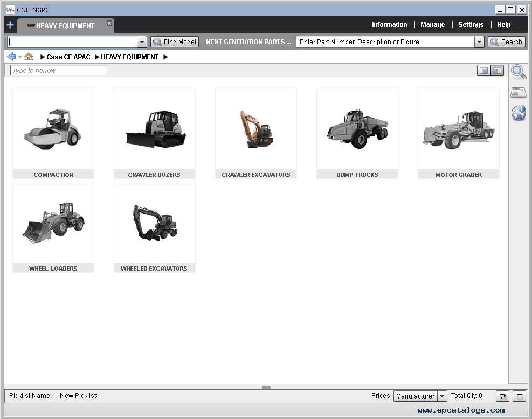Switch to list view
This screenshot has height=419, width=532.
[484, 70]
